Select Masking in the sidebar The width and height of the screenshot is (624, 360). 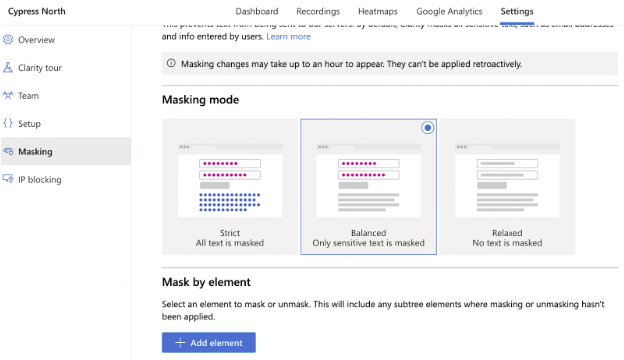point(66,151)
